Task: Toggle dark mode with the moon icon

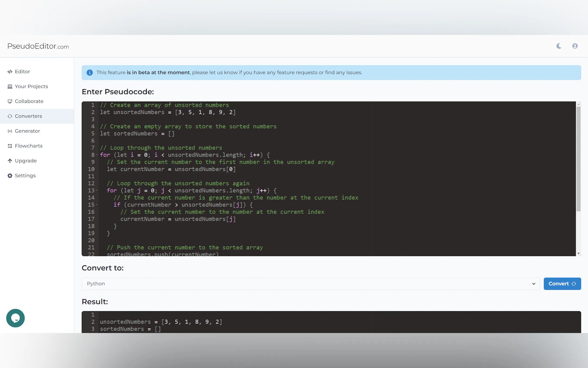Action: [x=558, y=46]
